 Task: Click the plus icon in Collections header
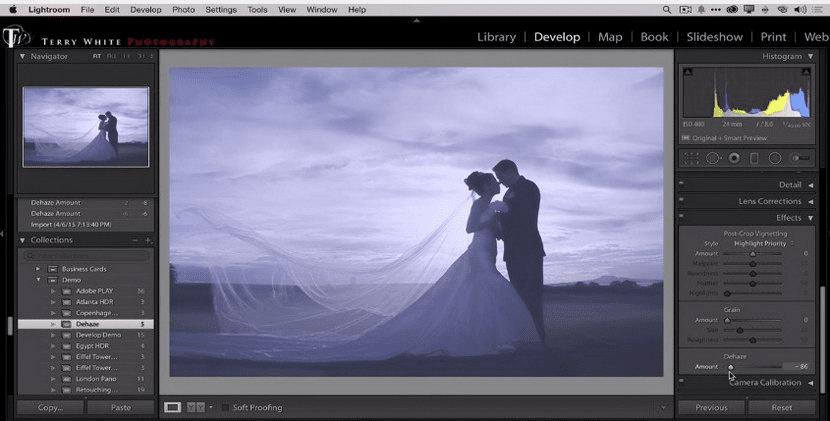click(148, 240)
